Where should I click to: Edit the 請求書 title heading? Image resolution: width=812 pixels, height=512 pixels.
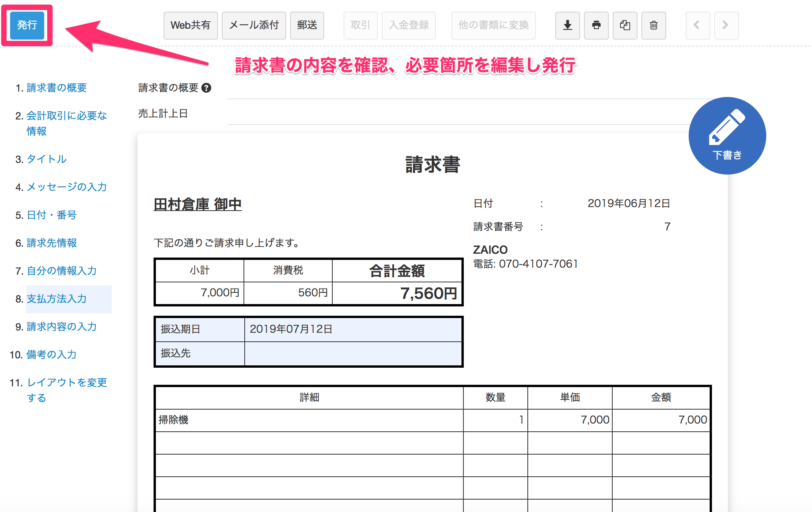(433, 164)
